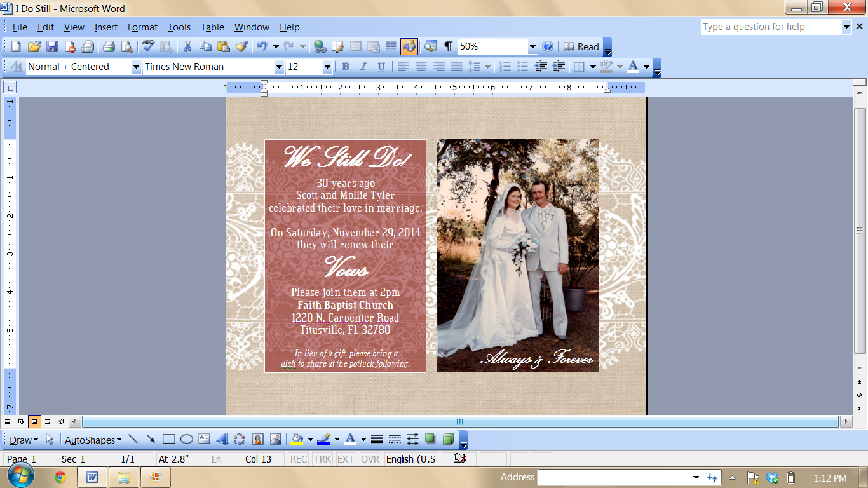Viewport: 868px width, 488px height.
Task: Click the Read button
Action: click(x=581, y=46)
